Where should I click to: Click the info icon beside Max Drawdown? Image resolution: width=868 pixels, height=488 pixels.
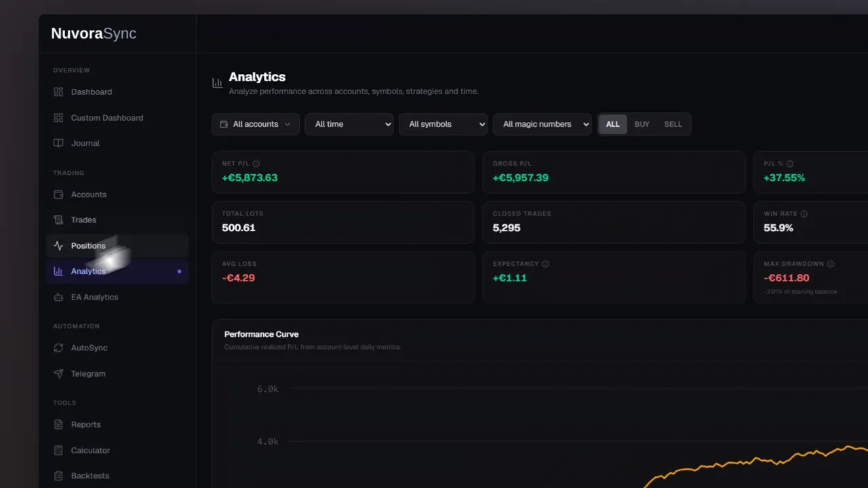(830, 264)
